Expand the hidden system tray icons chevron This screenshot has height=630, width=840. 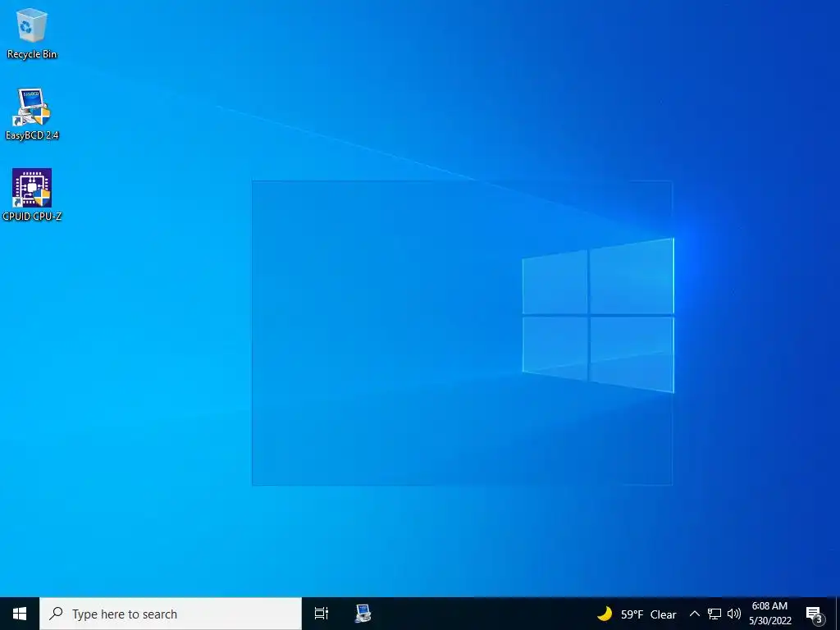pyautogui.click(x=694, y=614)
